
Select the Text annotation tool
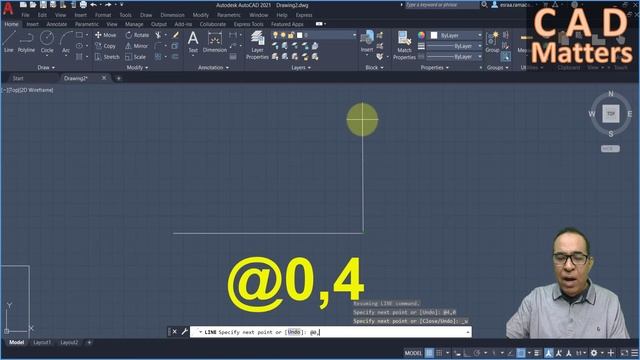point(193,42)
